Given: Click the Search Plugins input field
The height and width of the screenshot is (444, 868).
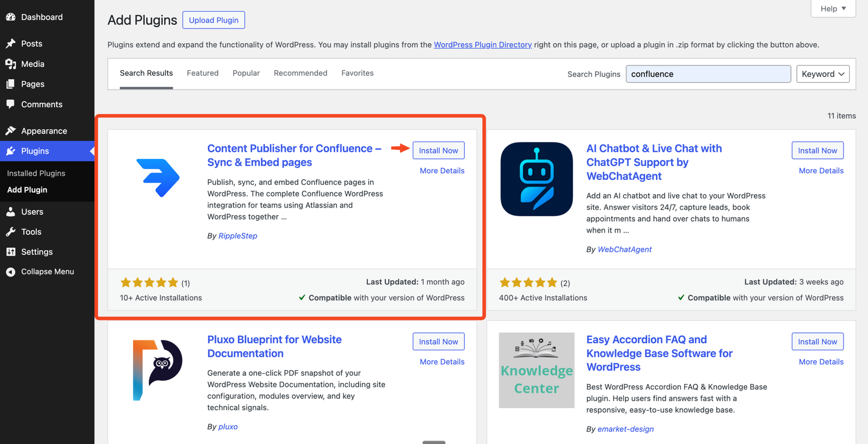Looking at the screenshot, I should pos(708,74).
